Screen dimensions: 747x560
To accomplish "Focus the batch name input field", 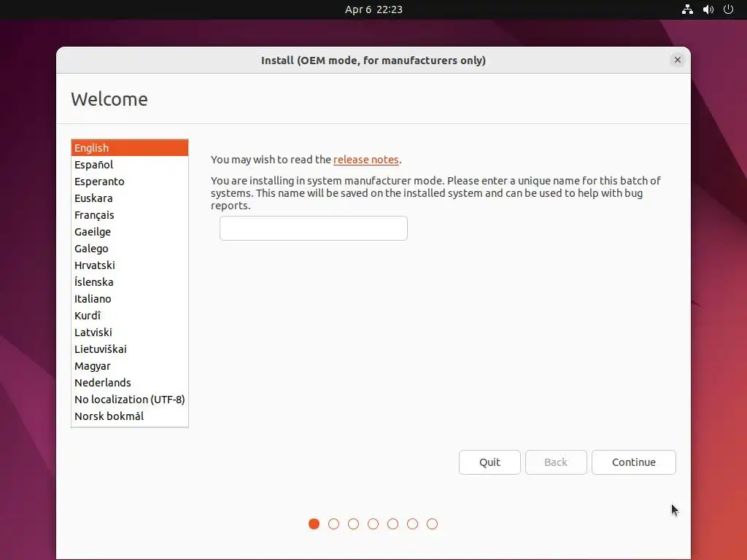I will (x=314, y=228).
